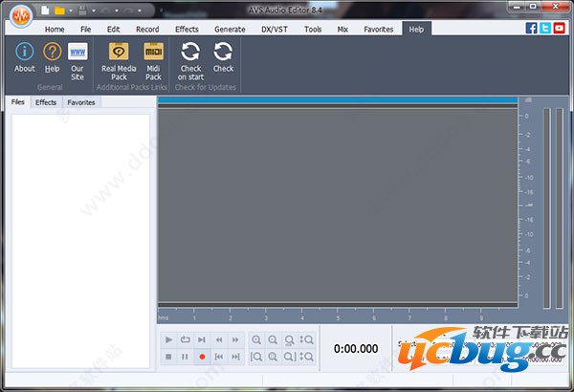Switch to the Files panel tab
574x392 pixels.
pos(18,102)
